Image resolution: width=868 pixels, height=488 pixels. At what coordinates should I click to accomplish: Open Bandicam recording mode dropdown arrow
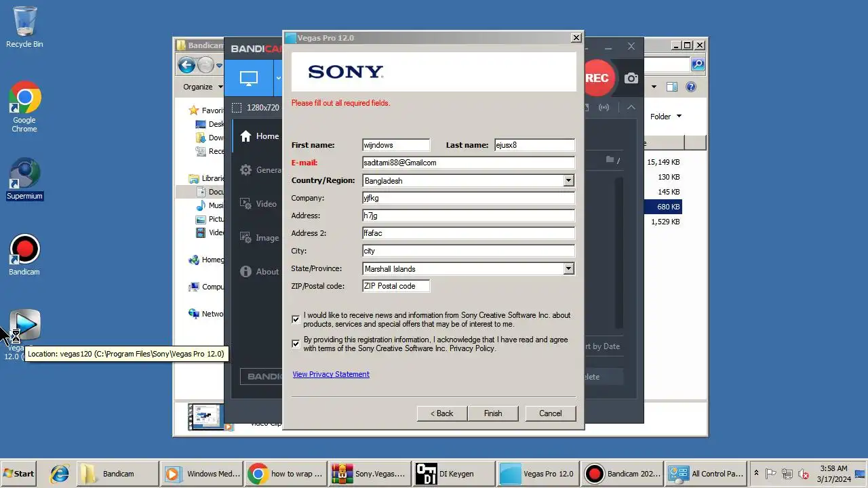coord(278,78)
